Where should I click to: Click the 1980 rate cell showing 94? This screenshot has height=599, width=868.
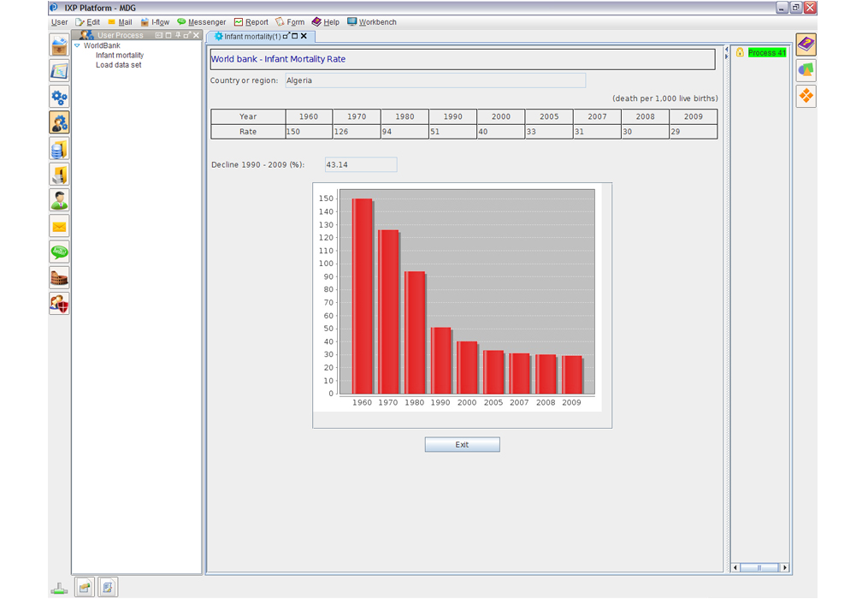[x=405, y=132]
